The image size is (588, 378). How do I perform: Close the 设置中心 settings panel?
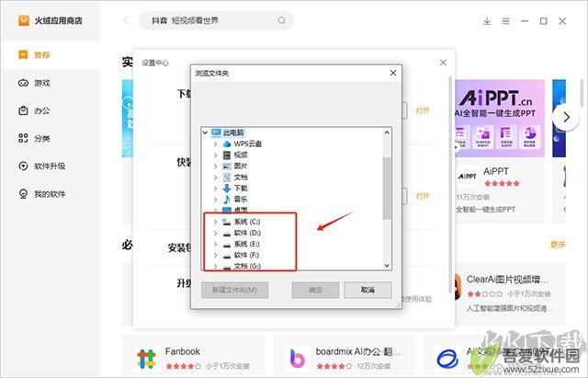[443, 63]
